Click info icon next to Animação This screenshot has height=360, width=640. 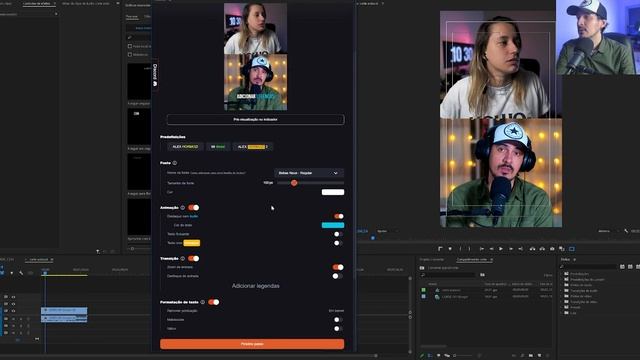point(183,208)
